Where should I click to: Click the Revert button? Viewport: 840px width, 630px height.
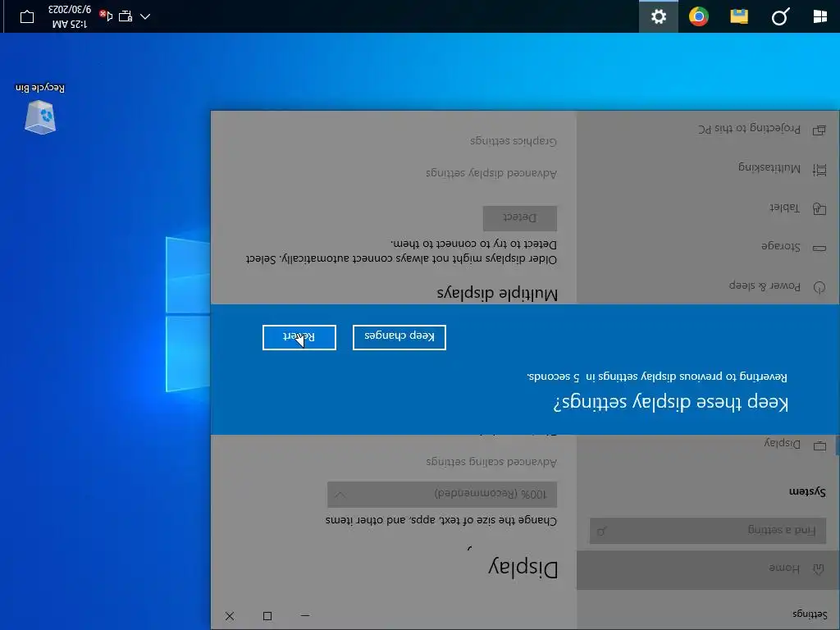299,337
